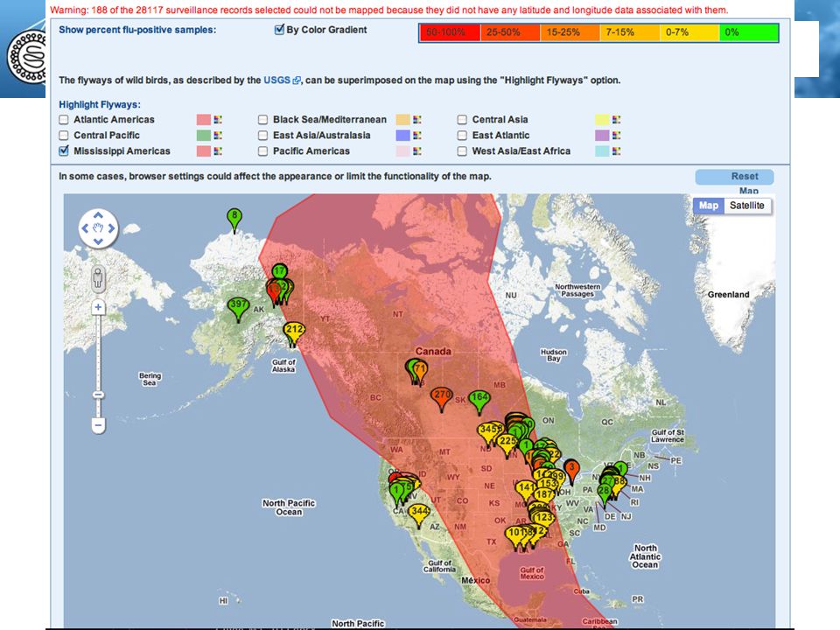Click the yellow marker labeled 141

tap(526, 490)
